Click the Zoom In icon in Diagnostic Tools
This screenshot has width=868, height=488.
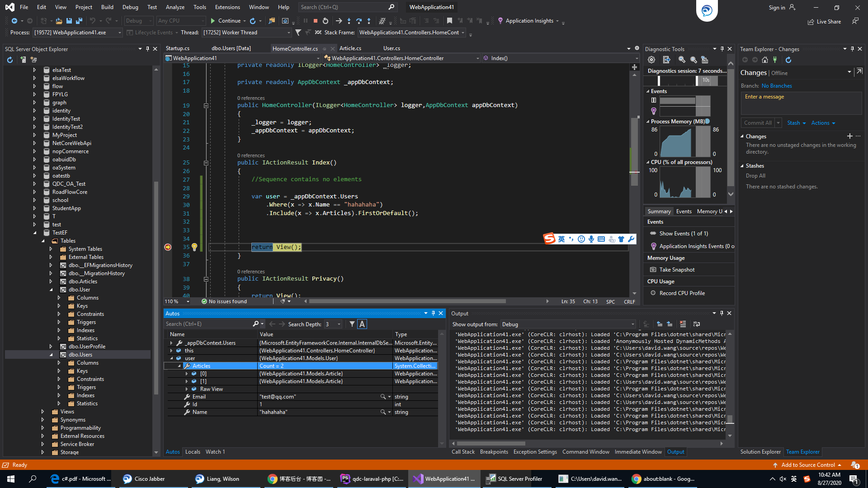(682, 60)
